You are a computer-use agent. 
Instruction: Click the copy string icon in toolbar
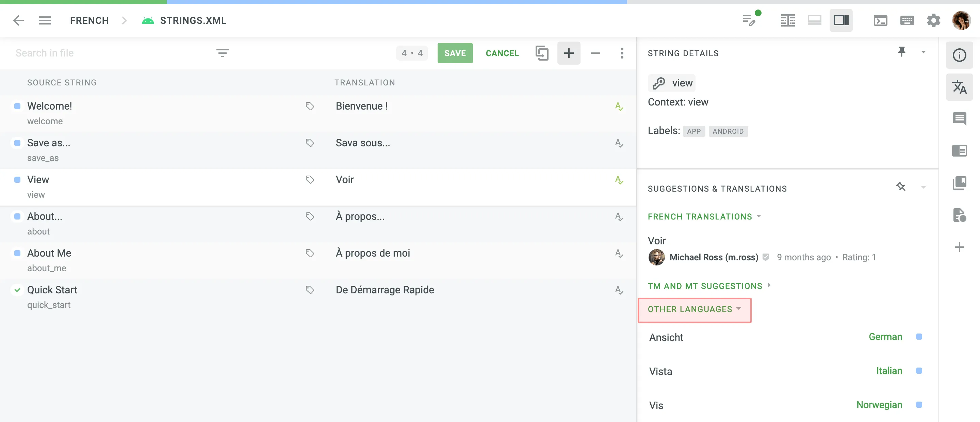tap(542, 52)
